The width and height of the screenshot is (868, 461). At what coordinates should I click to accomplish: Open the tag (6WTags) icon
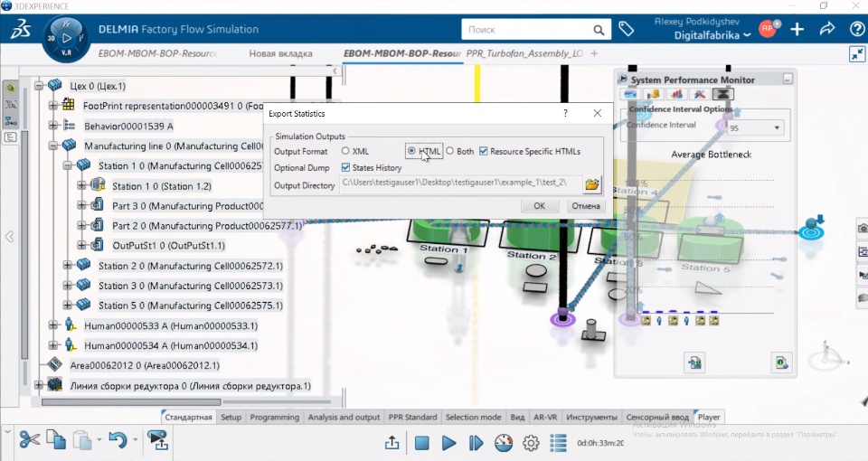(626, 29)
